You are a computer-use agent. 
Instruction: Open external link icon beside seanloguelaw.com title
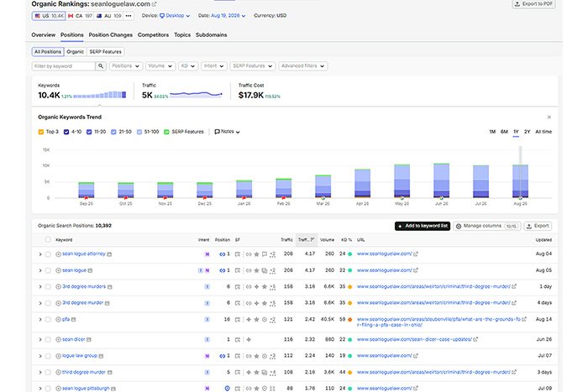tap(154, 4)
